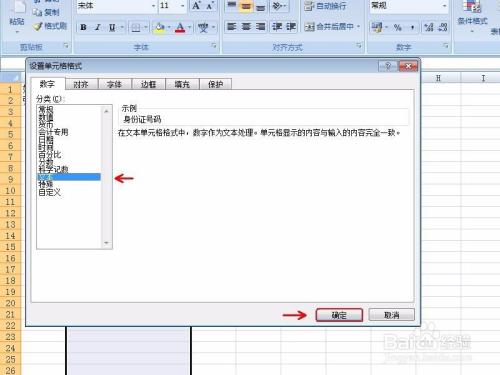Screen dimensions: 500x375
Task: Open the font name dropdown (宋体)
Action: pyautogui.click(x=154, y=6)
